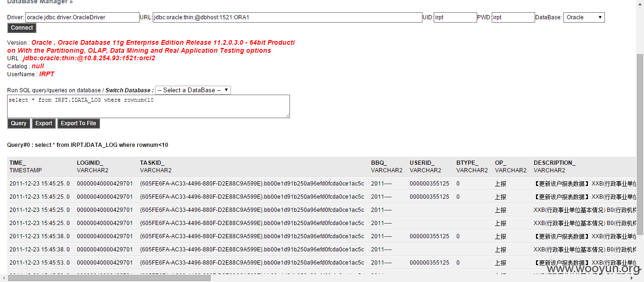Click inside the SQL query textarea
The image size is (644, 282).
pos(149,106)
